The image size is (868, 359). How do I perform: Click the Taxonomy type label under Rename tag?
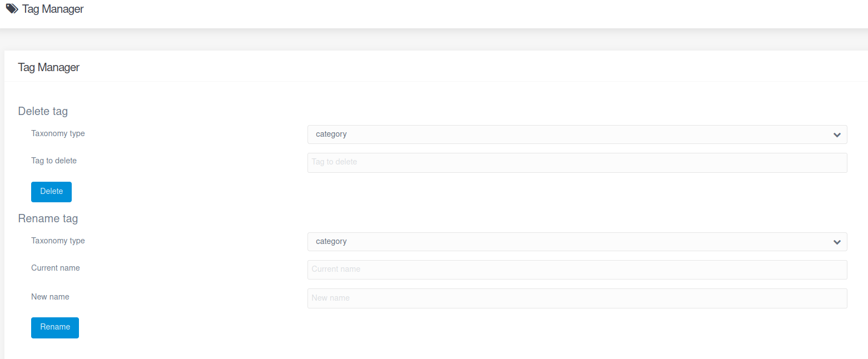pos(58,241)
